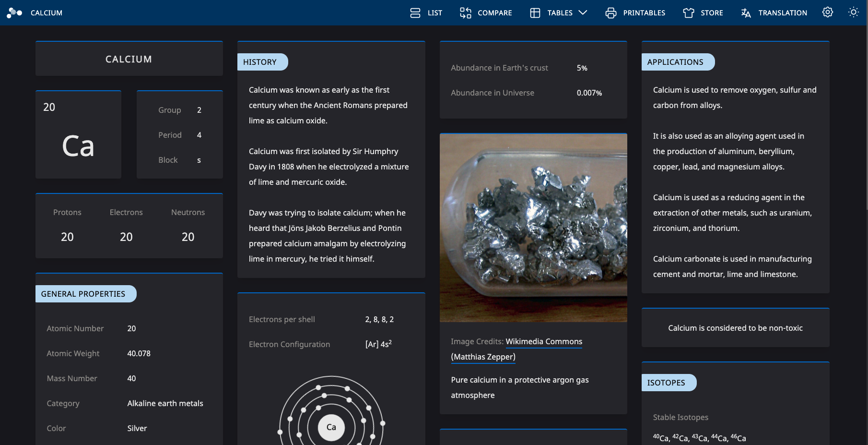Follow the Wikimedia Commons link
The width and height of the screenshot is (868, 445).
pyautogui.click(x=544, y=341)
